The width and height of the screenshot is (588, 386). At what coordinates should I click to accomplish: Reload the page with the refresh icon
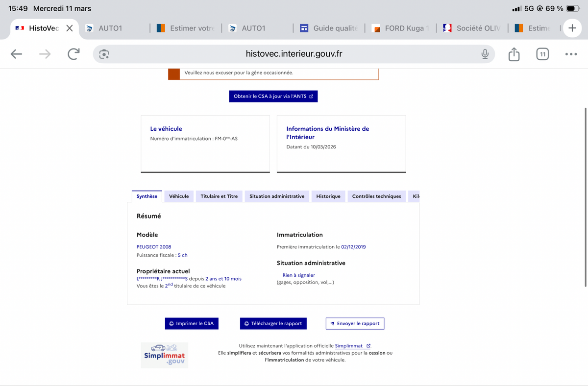(73, 54)
